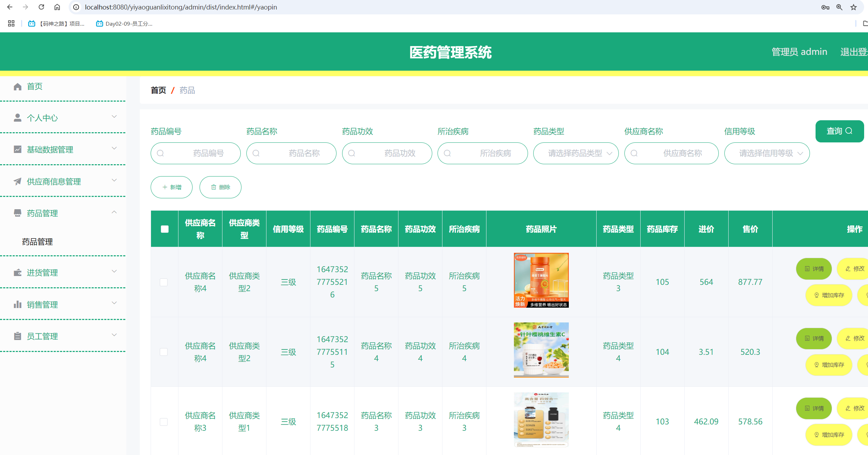The width and height of the screenshot is (868, 455).
Task: Check the checkbox for the first drug row
Action: tap(164, 282)
